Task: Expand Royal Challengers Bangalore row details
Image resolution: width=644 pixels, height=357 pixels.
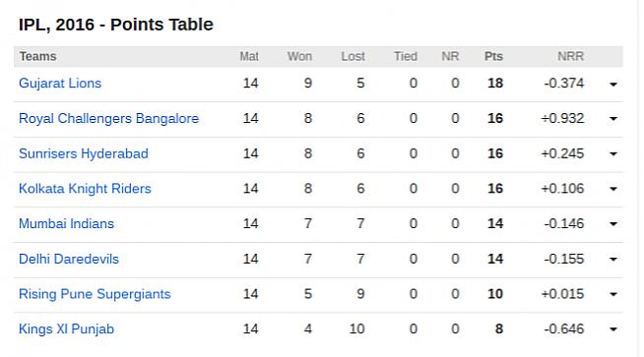Action: (613, 119)
